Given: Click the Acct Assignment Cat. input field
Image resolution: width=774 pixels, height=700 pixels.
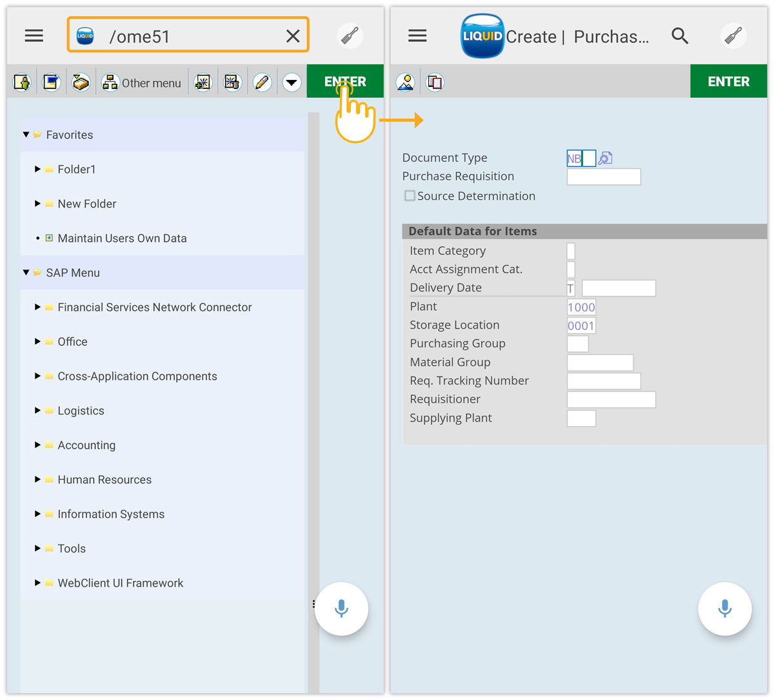Looking at the screenshot, I should pyautogui.click(x=571, y=269).
